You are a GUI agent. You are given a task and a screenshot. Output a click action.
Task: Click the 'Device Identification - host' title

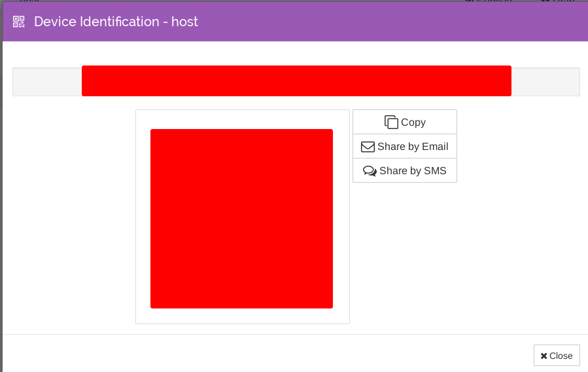[x=116, y=22]
